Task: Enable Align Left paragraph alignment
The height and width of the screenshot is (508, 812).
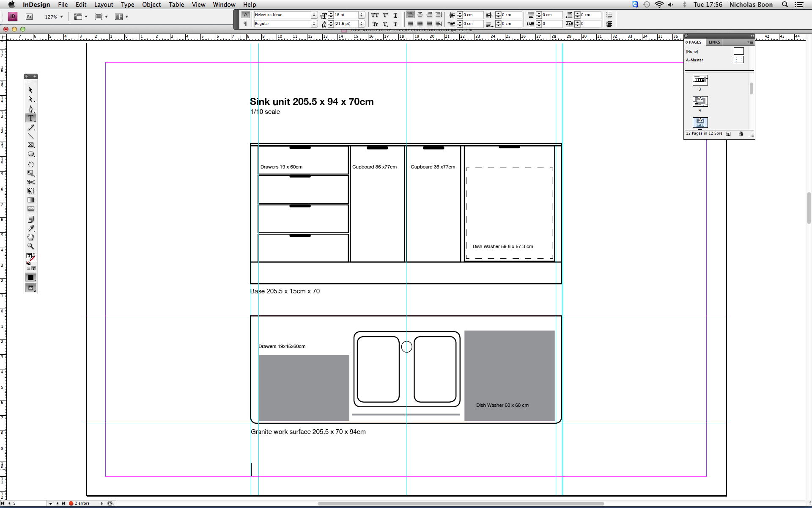Action: pos(410,15)
